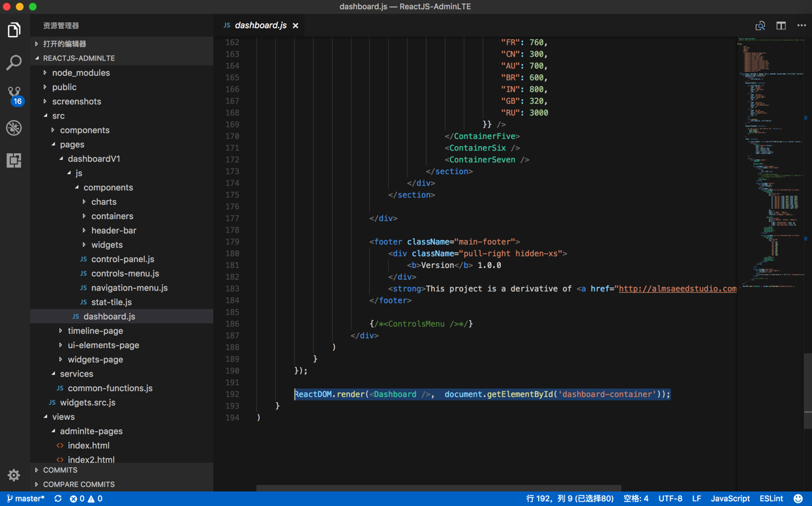Open the Search view icon
Screen dimensions: 812x506
[x=14, y=63]
